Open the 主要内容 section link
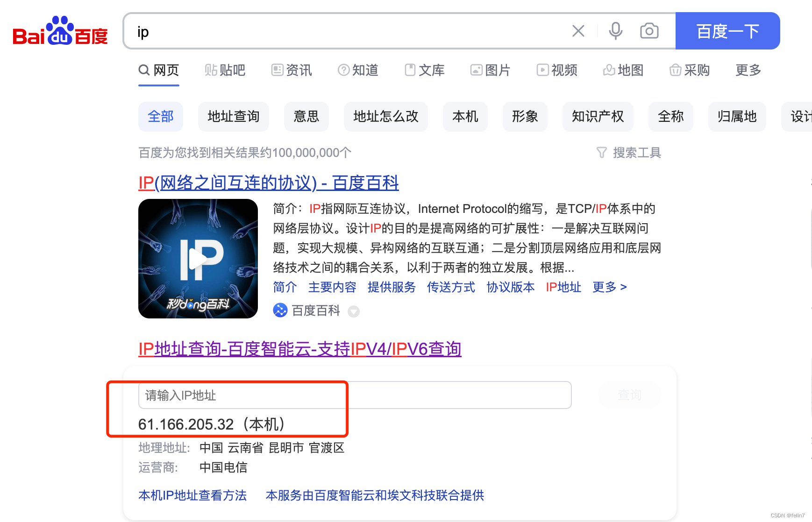Image resolution: width=812 pixels, height=522 pixels. tap(332, 287)
